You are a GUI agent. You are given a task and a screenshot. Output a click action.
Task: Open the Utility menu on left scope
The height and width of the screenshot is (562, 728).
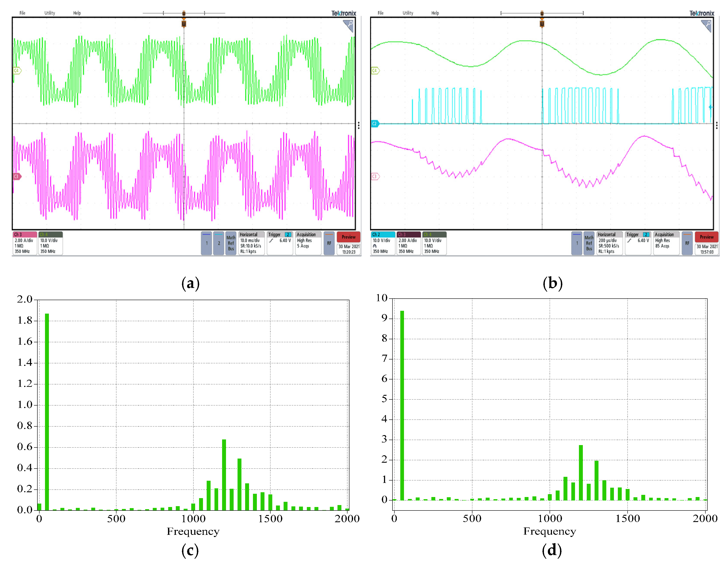click(x=50, y=13)
